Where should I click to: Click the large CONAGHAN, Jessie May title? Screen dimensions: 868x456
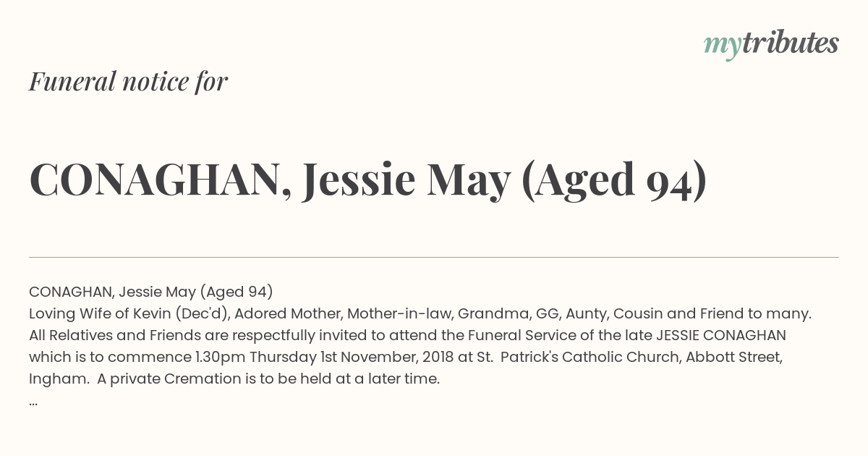point(368,180)
